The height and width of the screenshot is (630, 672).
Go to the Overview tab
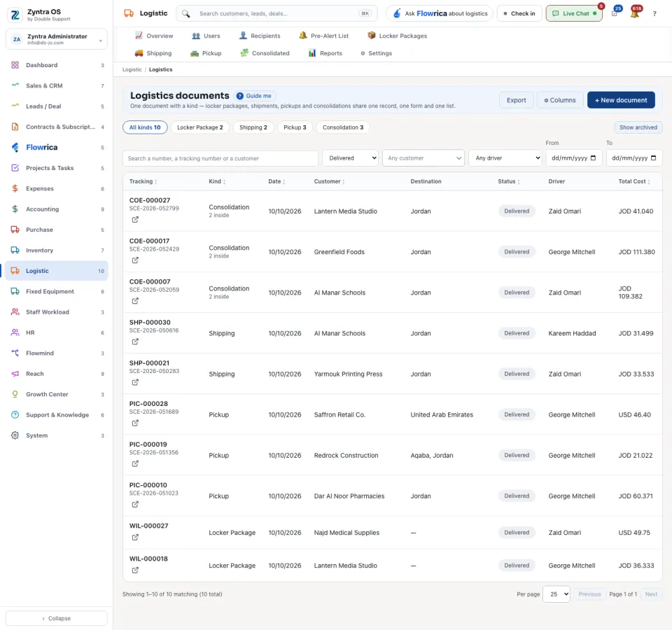(154, 36)
